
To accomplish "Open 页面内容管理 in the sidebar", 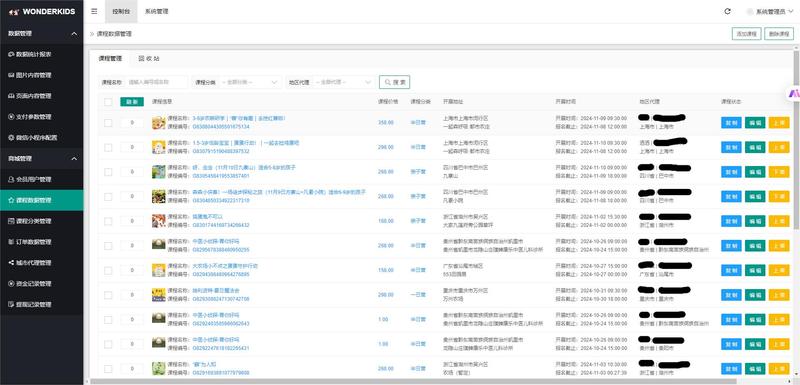I will (x=42, y=96).
